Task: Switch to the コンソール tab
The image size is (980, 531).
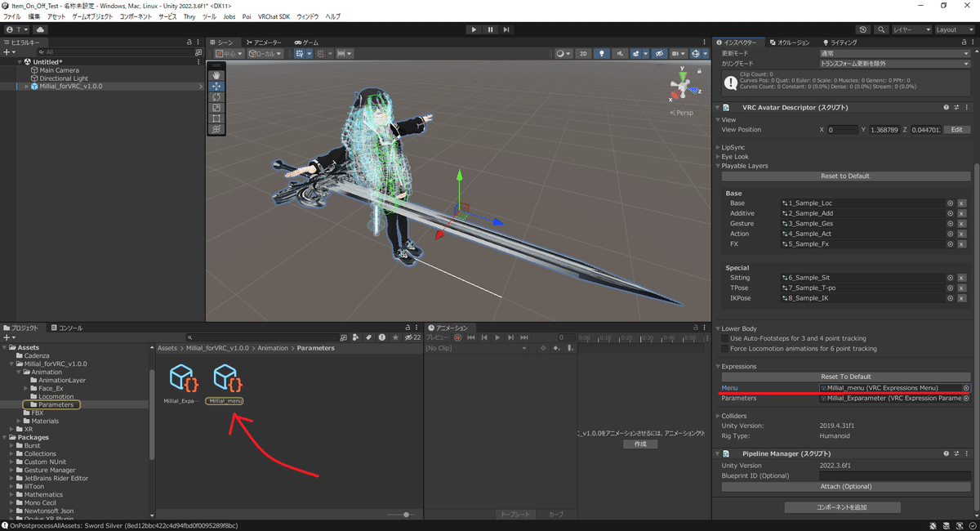Action: coord(66,328)
